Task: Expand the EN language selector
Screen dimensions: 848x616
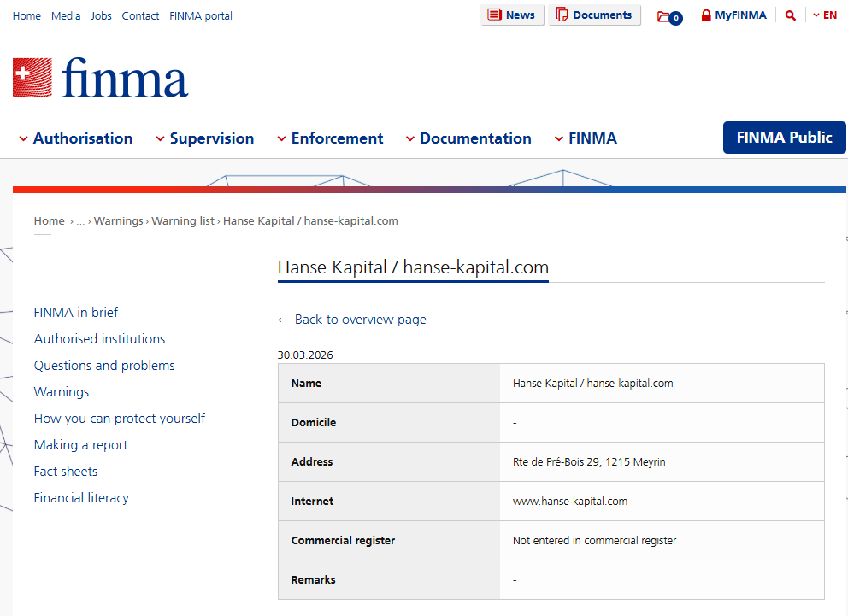Action: pos(825,15)
